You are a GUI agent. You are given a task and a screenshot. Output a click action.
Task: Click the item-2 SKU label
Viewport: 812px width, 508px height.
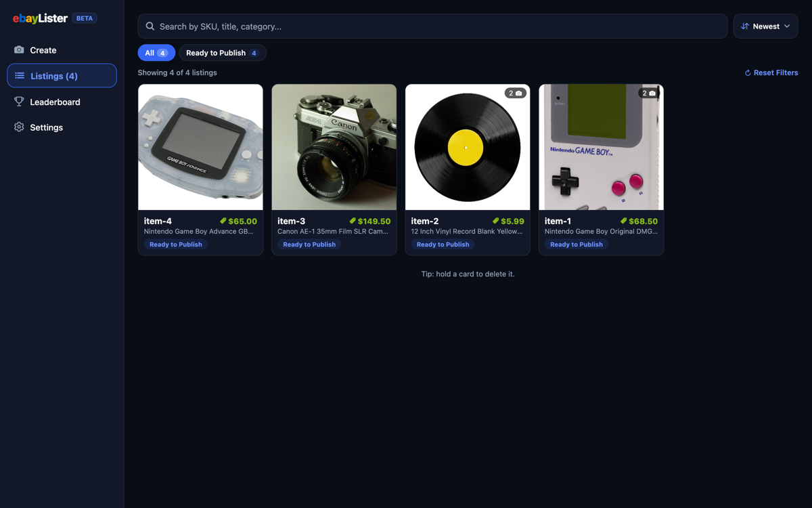[425, 221]
